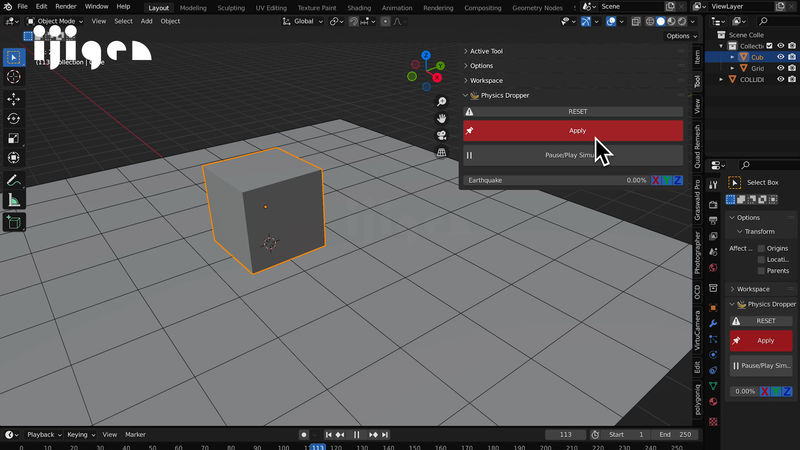Screen dimensions: 800x450
Task: Select the Cursor tool
Action: click(14, 77)
